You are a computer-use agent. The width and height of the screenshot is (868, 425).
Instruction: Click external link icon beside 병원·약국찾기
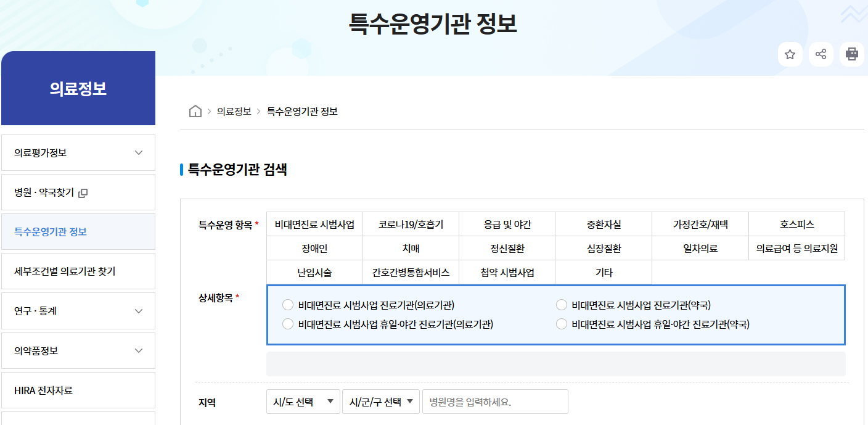(x=83, y=193)
